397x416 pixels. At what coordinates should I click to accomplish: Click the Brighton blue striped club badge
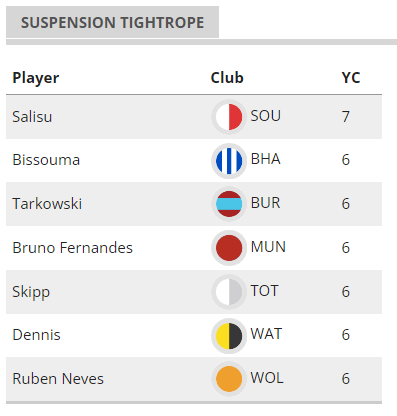click(x=229, y=161)
